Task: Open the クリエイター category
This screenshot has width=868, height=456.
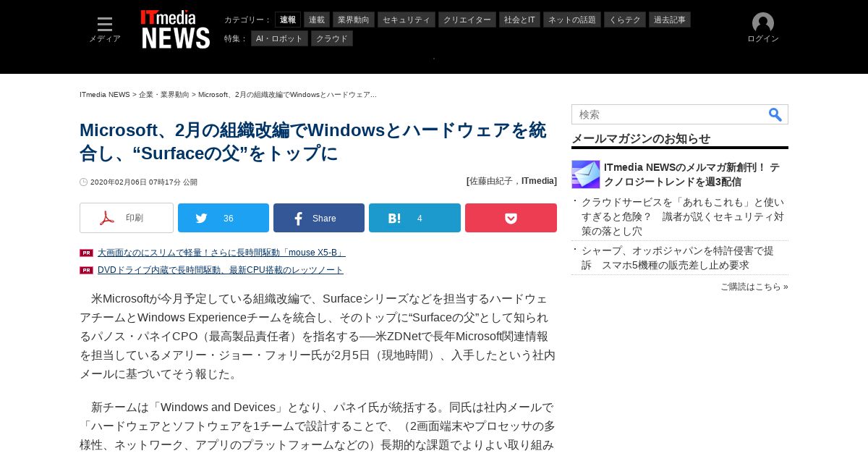Action: click(x=467, y=20)
